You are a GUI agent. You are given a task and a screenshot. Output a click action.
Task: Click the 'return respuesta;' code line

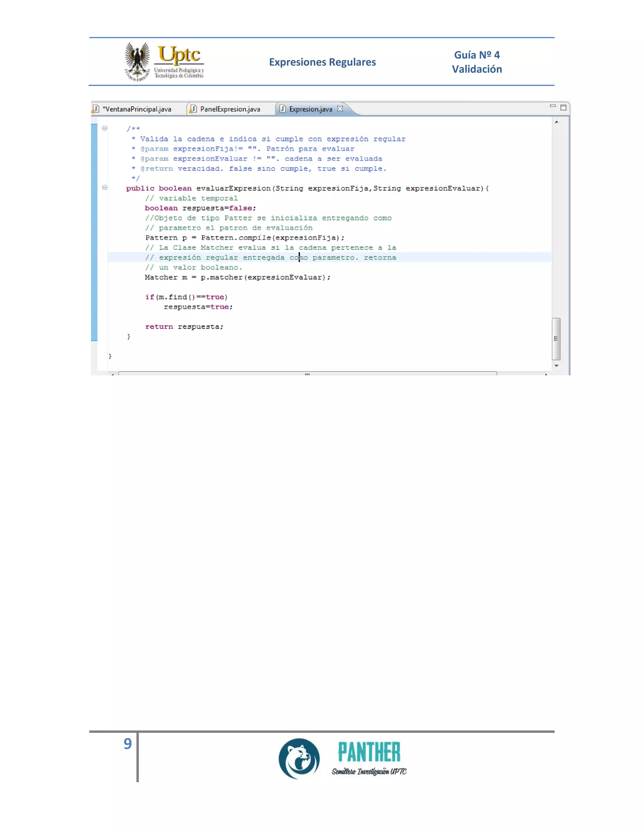point(184,327)
